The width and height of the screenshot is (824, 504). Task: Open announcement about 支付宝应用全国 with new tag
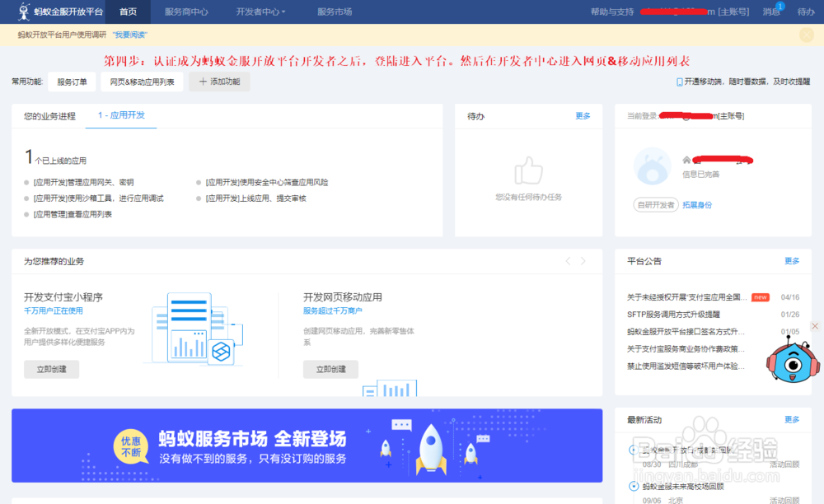686,297
